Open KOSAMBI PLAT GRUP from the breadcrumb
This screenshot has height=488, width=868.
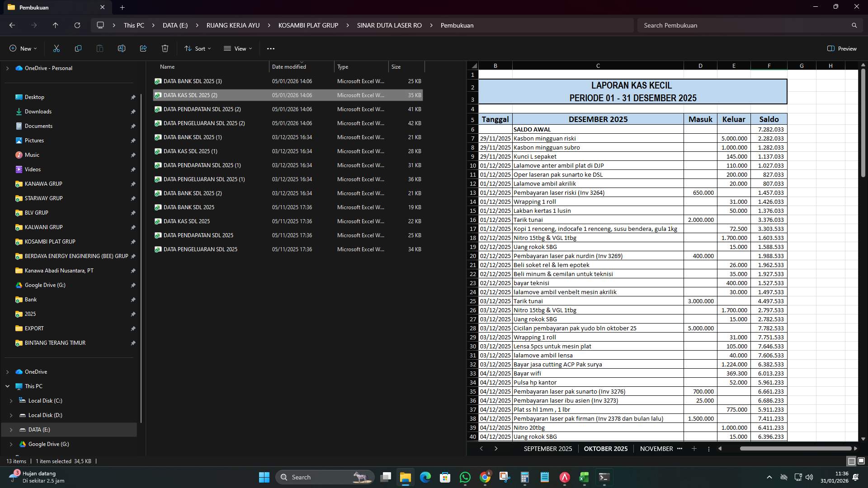click(308, 25)
